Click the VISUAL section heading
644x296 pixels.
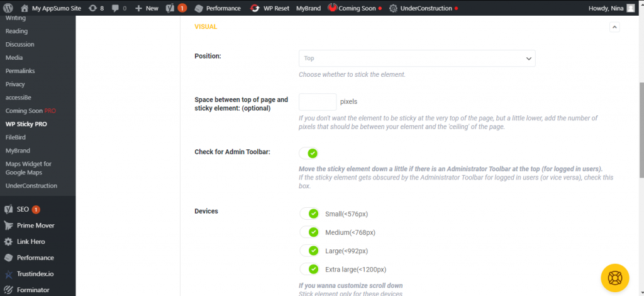click(206, 26)
